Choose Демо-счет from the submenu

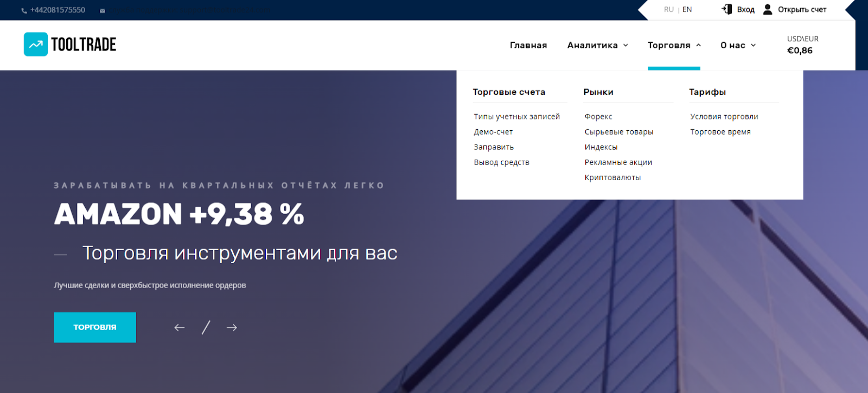point(493,132)
